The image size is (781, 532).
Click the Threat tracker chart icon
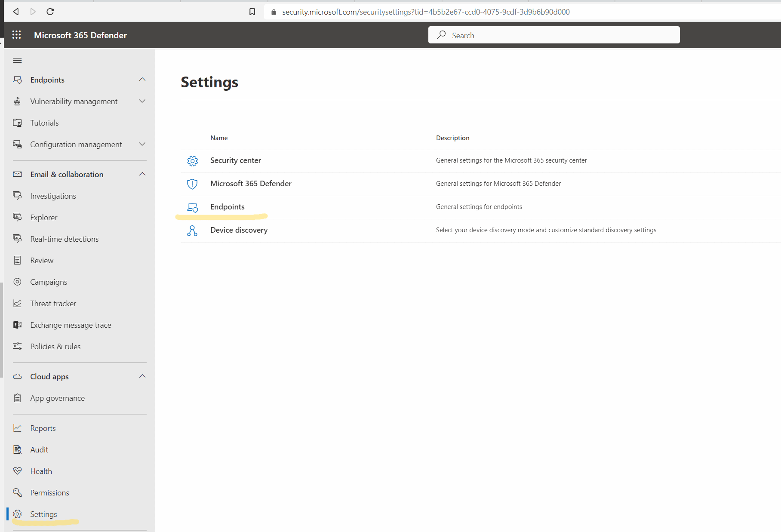point(17,303)
